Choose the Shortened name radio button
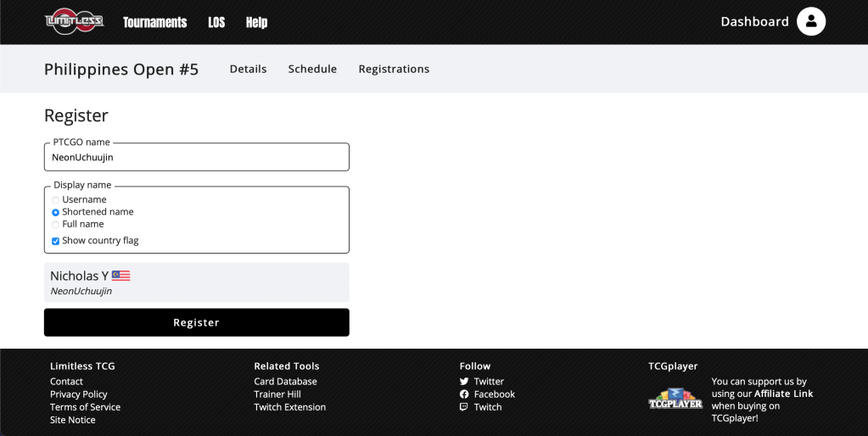The image size is (868, 436). 56,212
